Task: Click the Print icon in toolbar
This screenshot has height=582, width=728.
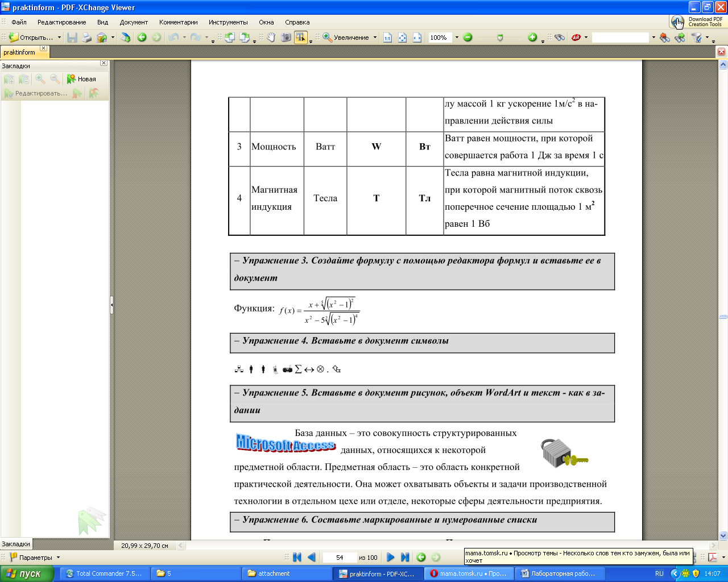Action: click(86, 38)
